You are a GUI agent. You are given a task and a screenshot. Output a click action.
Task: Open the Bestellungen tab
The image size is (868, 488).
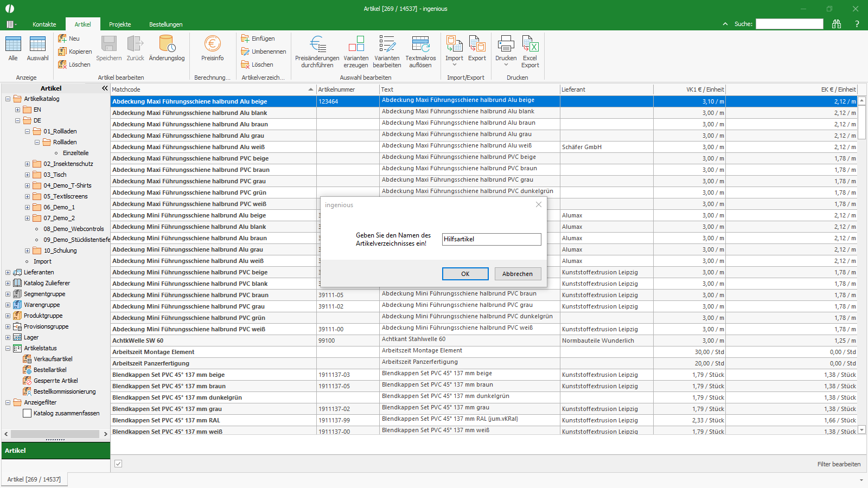point(166,24)
